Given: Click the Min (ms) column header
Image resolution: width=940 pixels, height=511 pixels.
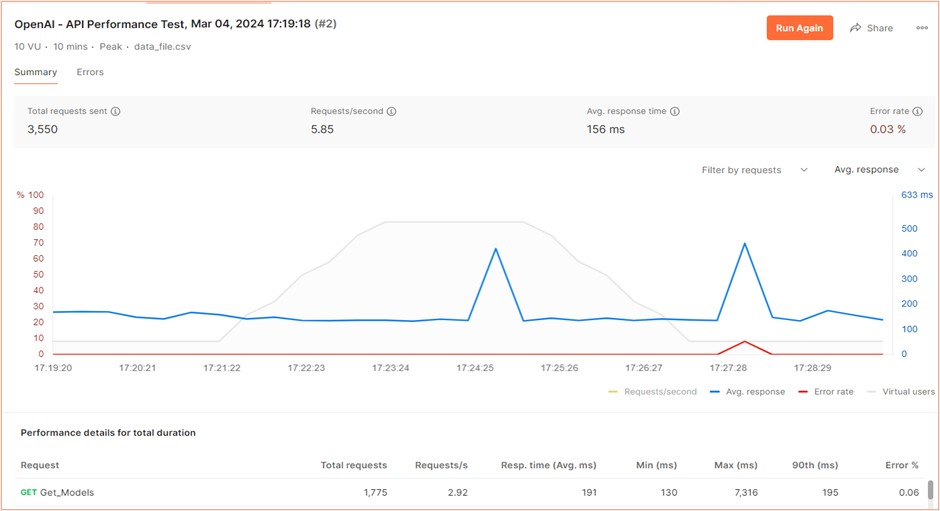Looking at the screenshot, I should (x=656, y=465).
